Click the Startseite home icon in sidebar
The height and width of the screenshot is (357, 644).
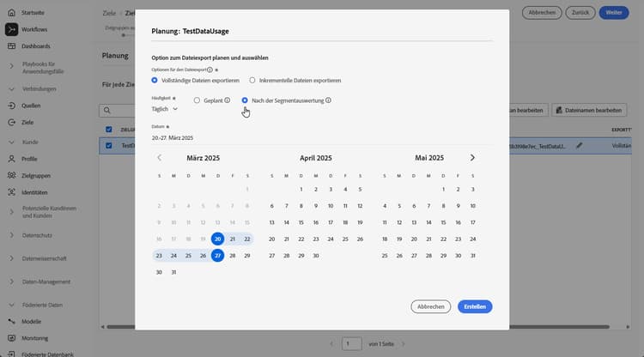coord(11,13)
